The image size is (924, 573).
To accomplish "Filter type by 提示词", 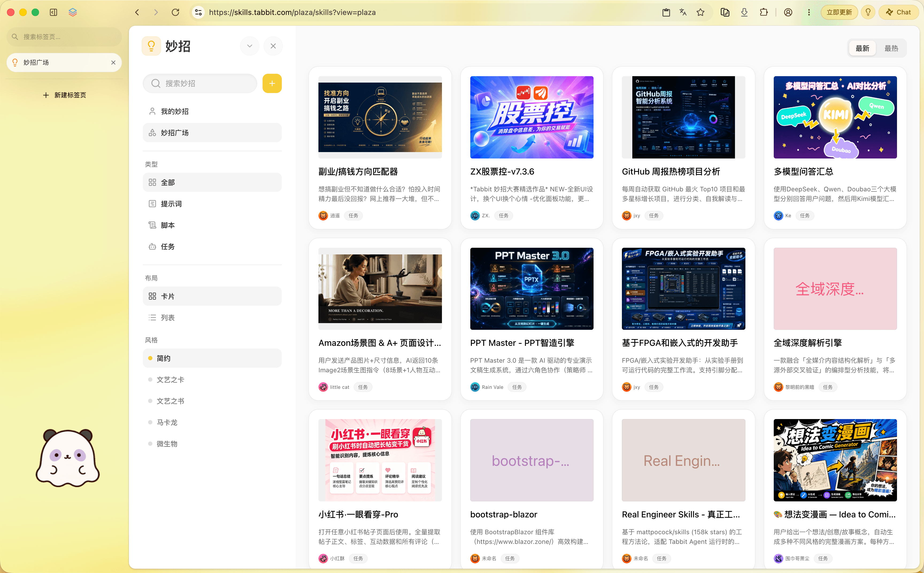I will [x=212, y=204].
